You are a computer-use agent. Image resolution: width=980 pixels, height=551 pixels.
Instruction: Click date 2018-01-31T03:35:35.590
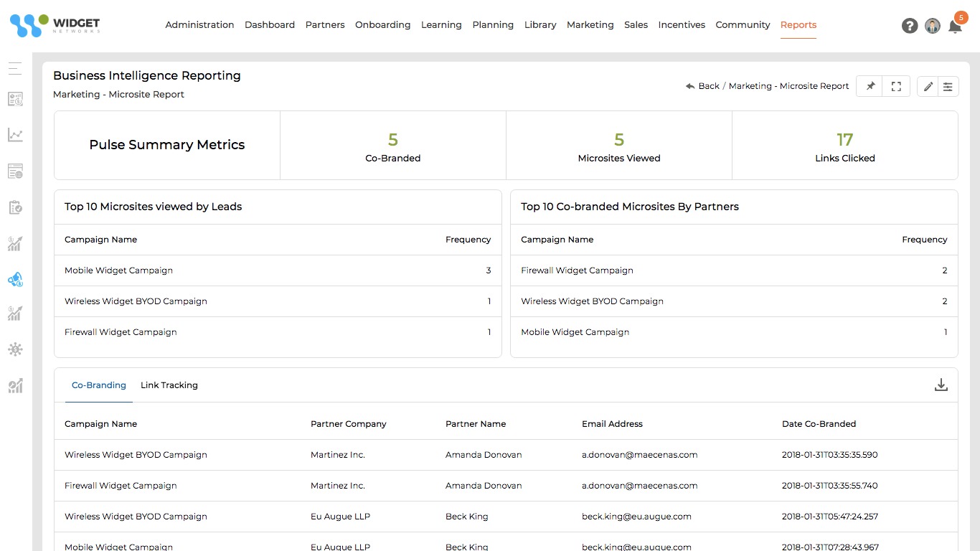pyautogui.click(x=829, y=455)
